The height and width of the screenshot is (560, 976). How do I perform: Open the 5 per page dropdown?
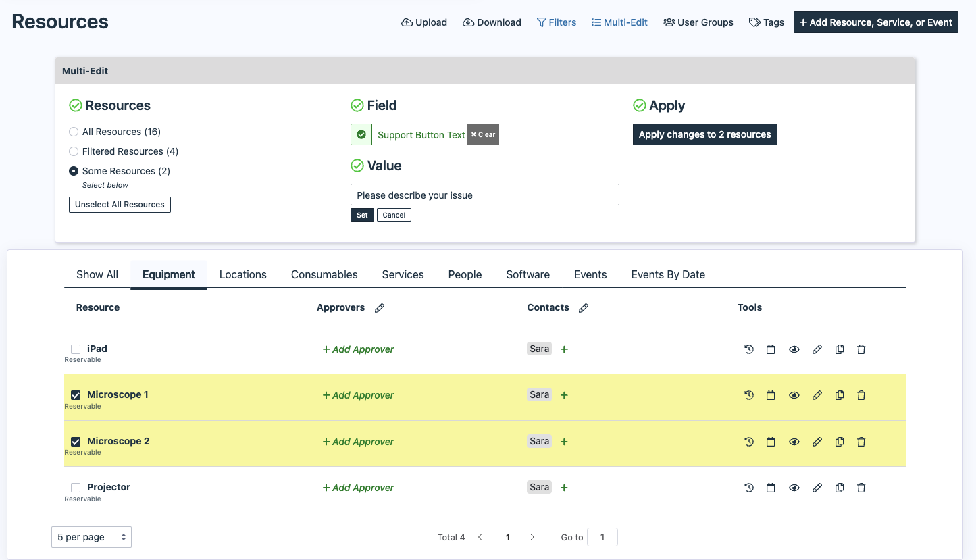[x=91, y=537]
